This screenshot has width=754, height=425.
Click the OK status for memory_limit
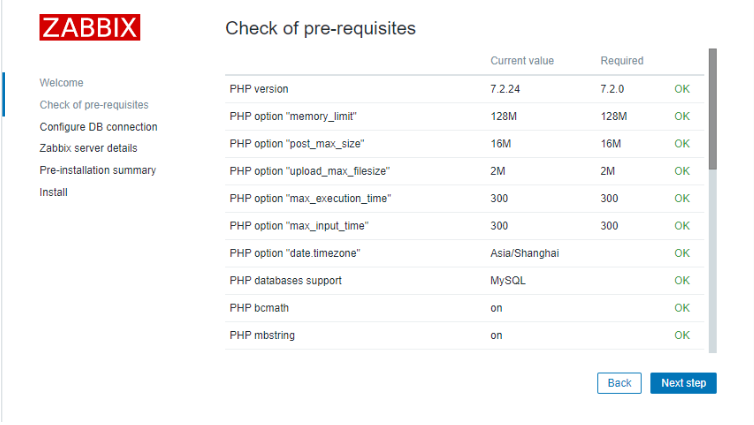682,116
